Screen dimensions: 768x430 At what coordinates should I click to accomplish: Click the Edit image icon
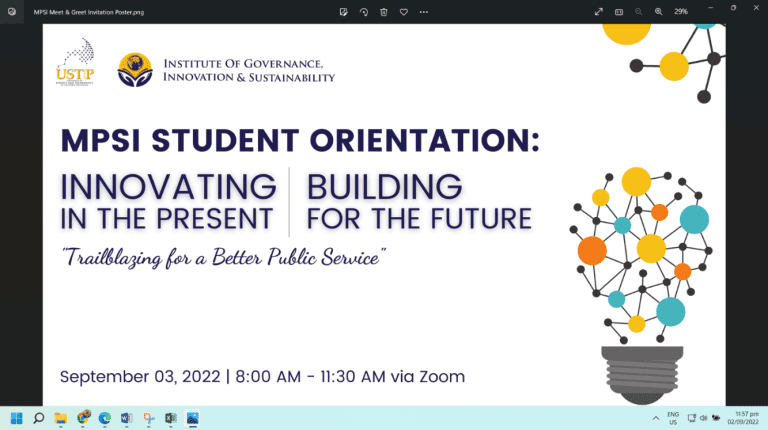tap(343, 11)
